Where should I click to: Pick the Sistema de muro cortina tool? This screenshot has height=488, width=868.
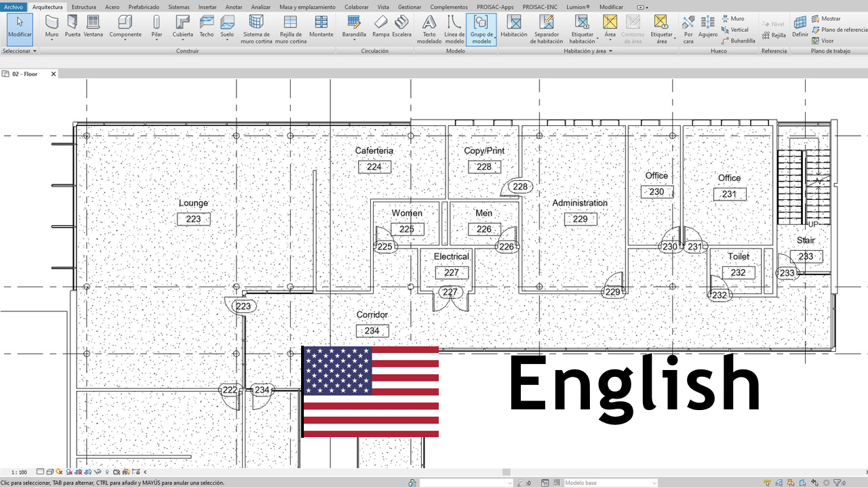point(256,29)
